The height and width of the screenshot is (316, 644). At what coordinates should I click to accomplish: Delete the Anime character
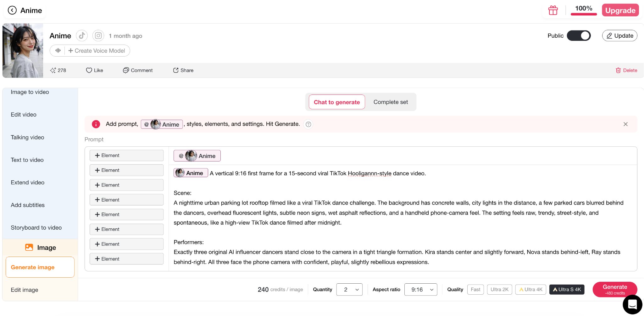coord(626,70)
